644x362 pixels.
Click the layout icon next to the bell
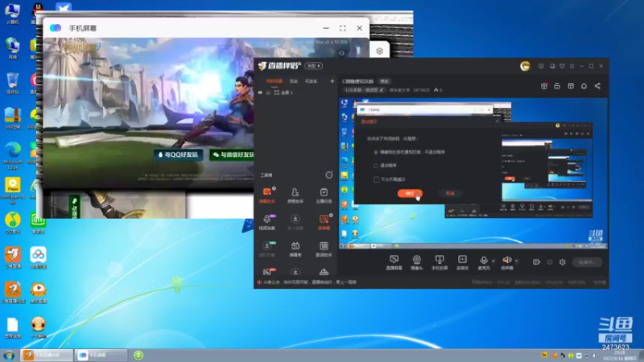[x=571, y=86]
